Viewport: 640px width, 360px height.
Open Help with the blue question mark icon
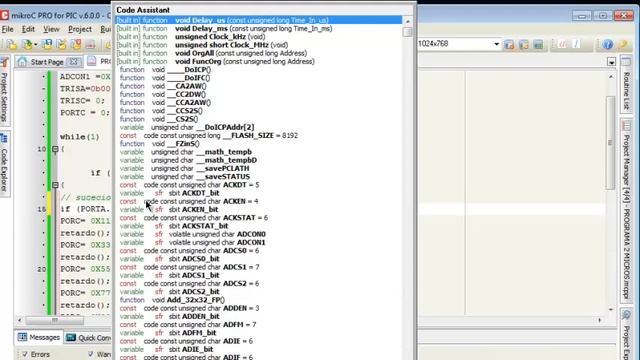click(x=607, y=44)
